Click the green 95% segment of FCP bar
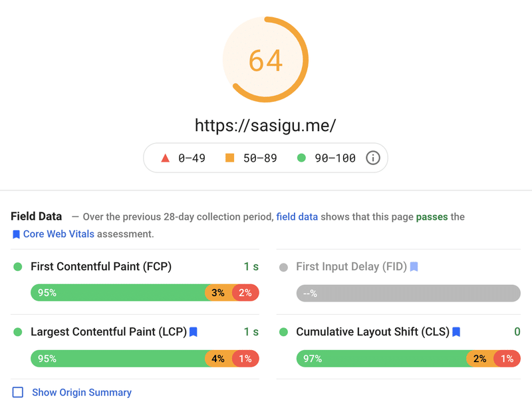 [117, 293]
